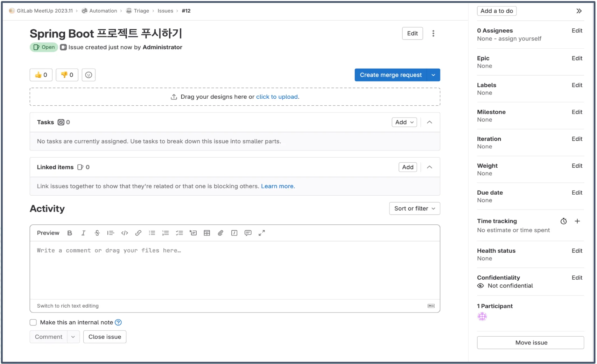Insert a code block using the code icon

124,233
